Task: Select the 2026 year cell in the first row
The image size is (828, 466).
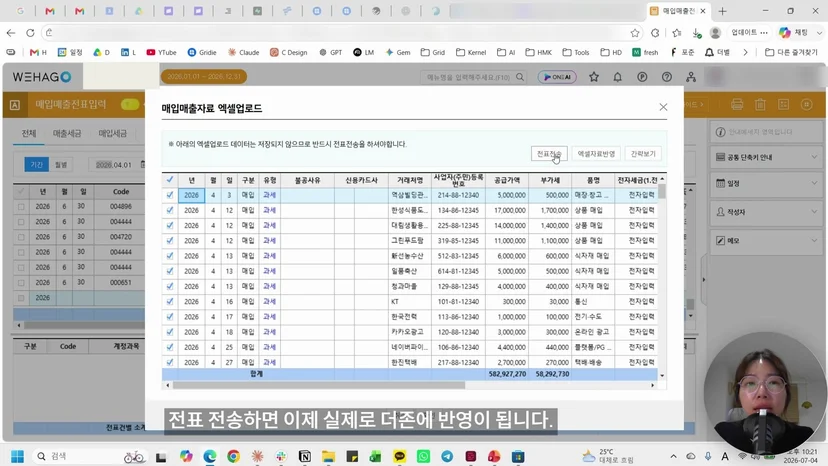Action: pos(191,195)
